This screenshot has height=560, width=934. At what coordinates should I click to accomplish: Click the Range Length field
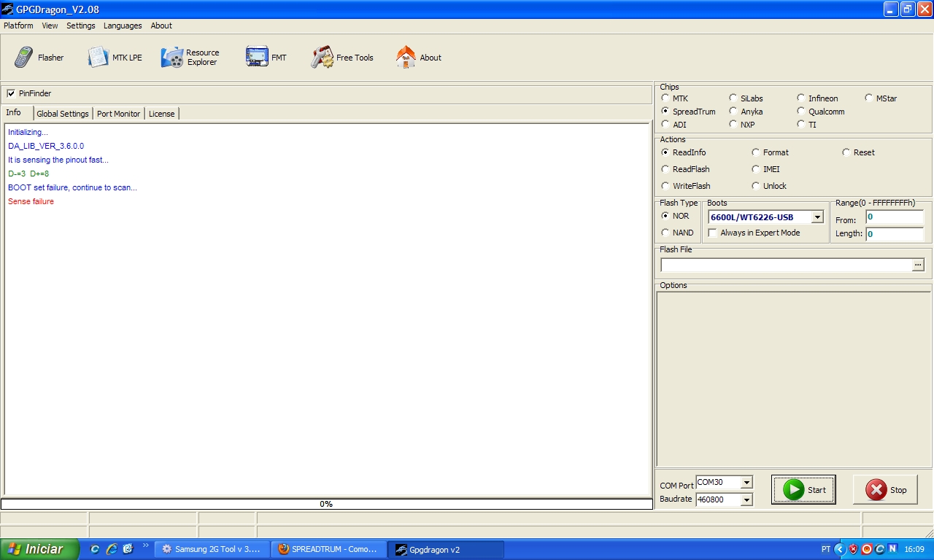[x=895, y=234]
